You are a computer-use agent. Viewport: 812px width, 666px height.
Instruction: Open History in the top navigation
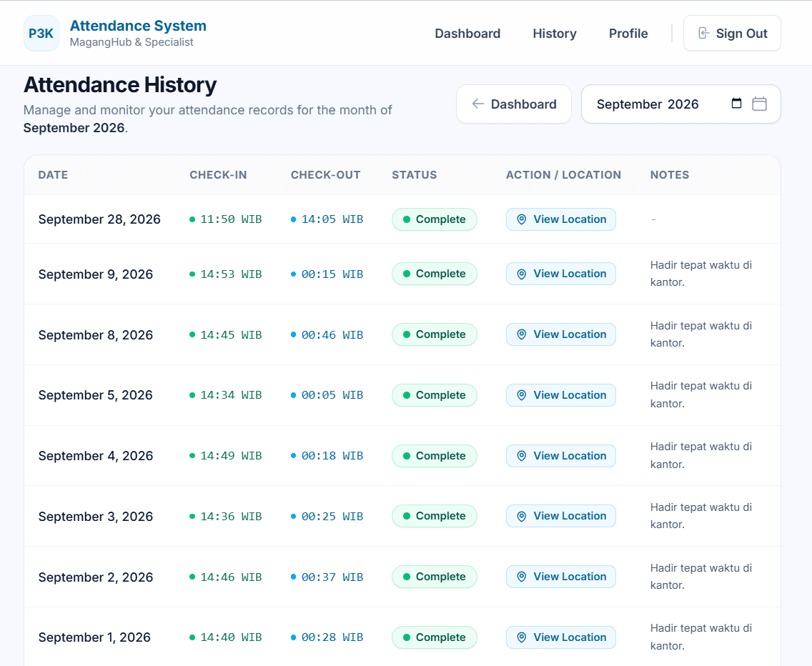[x=555, y=33]
